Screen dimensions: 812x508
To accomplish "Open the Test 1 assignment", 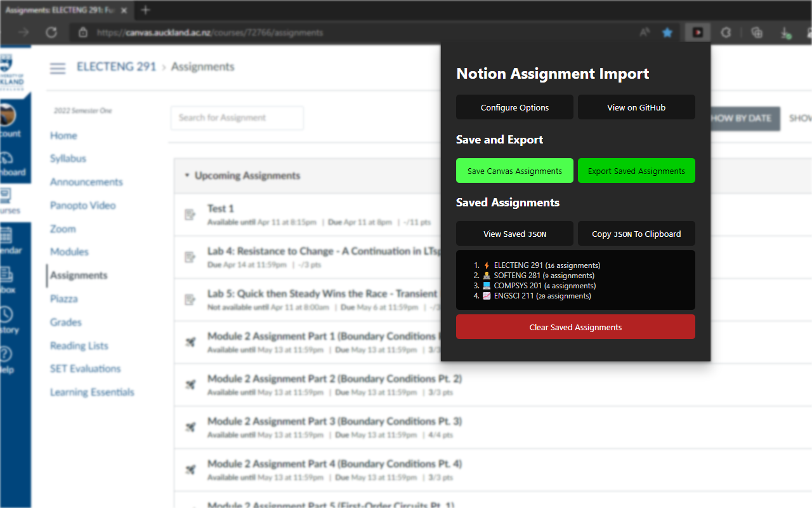I will pos(221,208).
